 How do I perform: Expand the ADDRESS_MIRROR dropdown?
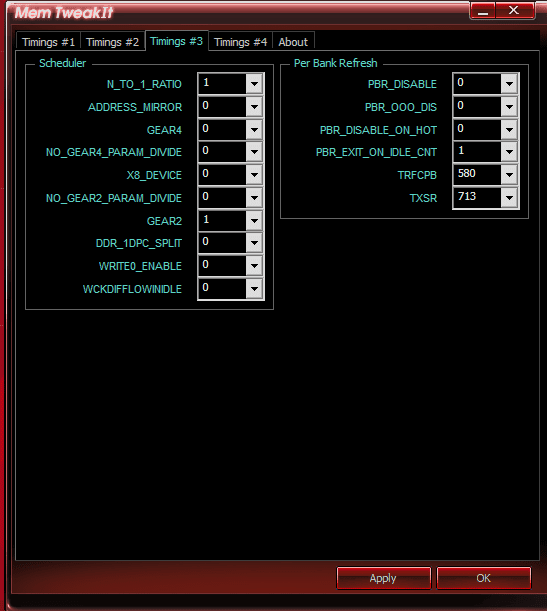coord(254,107)
